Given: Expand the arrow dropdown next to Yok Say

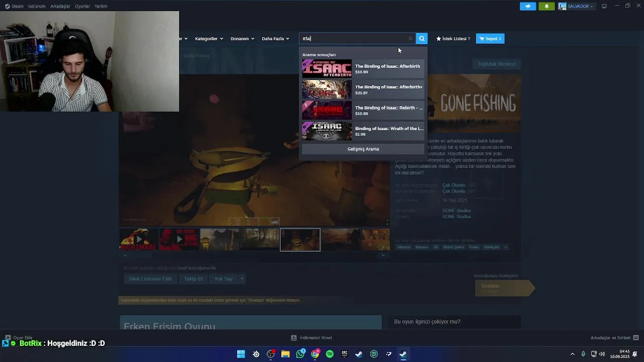Looking at the screenshot, I should 242,279.
